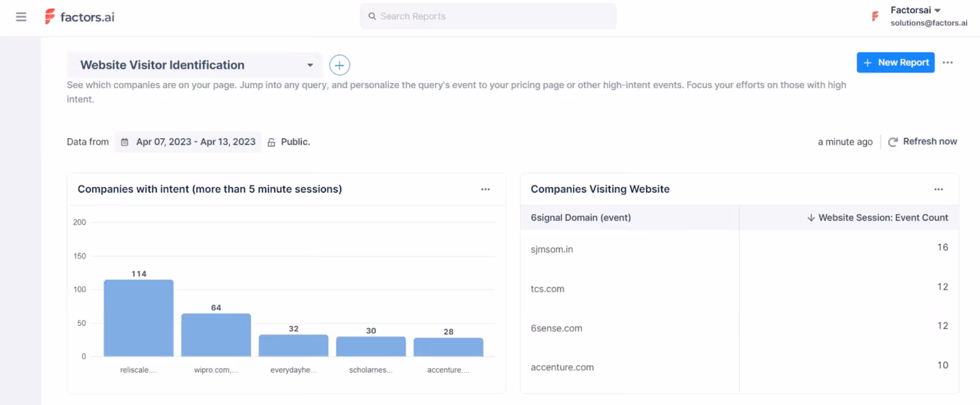
Task: Click the lock icon next to Public
Action: coord(271,142)
